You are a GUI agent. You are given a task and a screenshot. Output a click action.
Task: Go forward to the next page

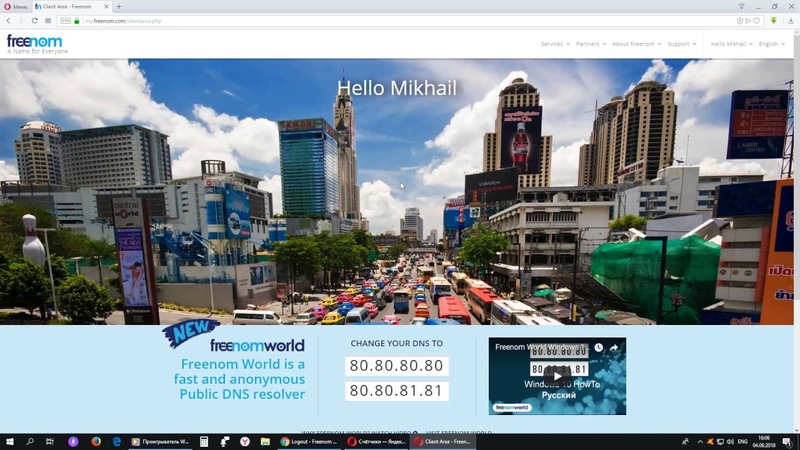coord(21,21)
